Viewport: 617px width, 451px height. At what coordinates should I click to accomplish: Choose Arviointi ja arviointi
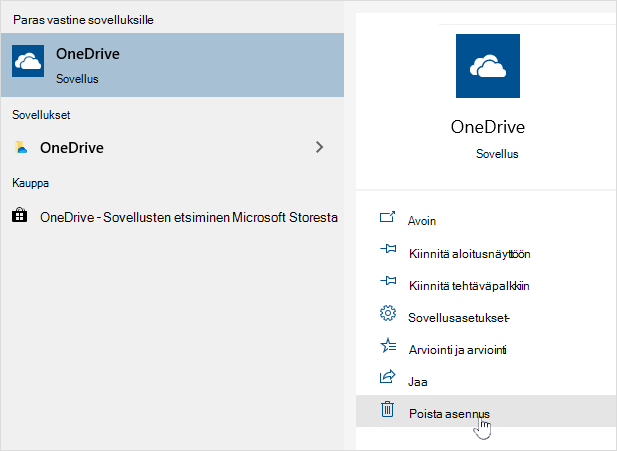tap(486, 349)
